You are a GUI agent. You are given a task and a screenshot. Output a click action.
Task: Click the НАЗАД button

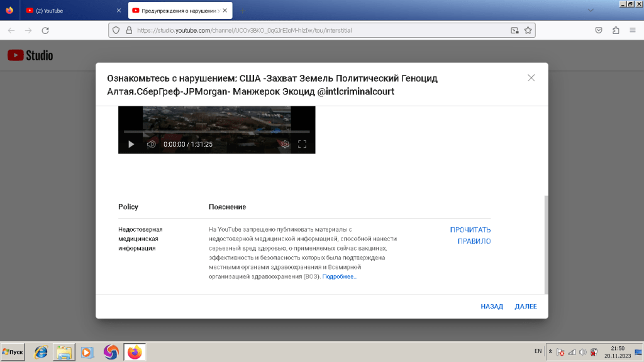(492, 307)
